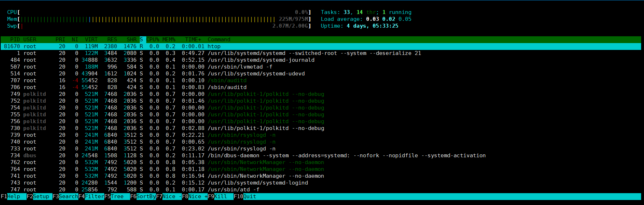
Task: Click F10 Quit to exit htop
Action: point(245,196)
